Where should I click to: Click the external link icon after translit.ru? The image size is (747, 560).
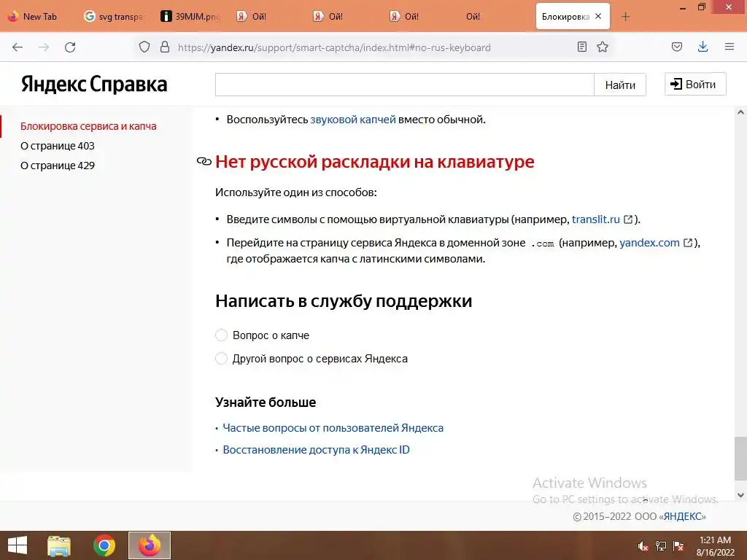(628, 219)
